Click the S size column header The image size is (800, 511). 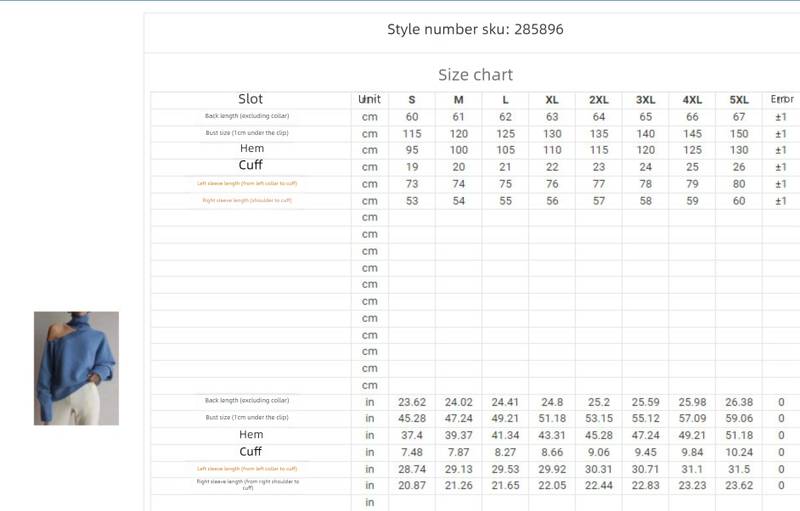click(412, 100)
